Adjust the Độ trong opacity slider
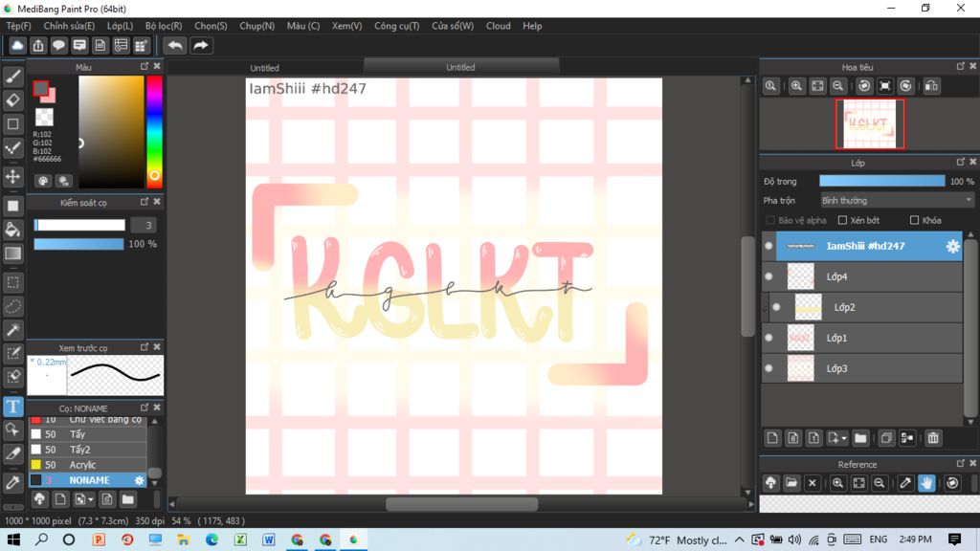Viewport: 980px width, 551px height. [881, 181]
